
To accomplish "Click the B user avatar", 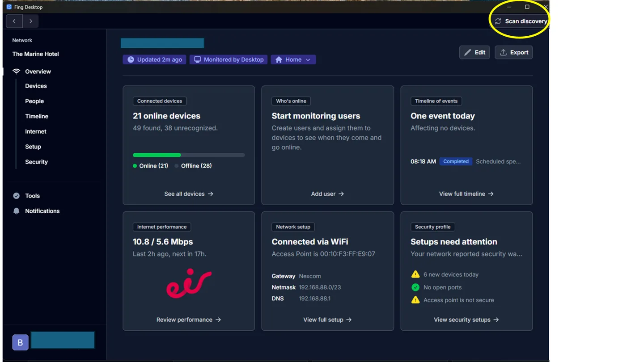I will (x=20, y=342).
